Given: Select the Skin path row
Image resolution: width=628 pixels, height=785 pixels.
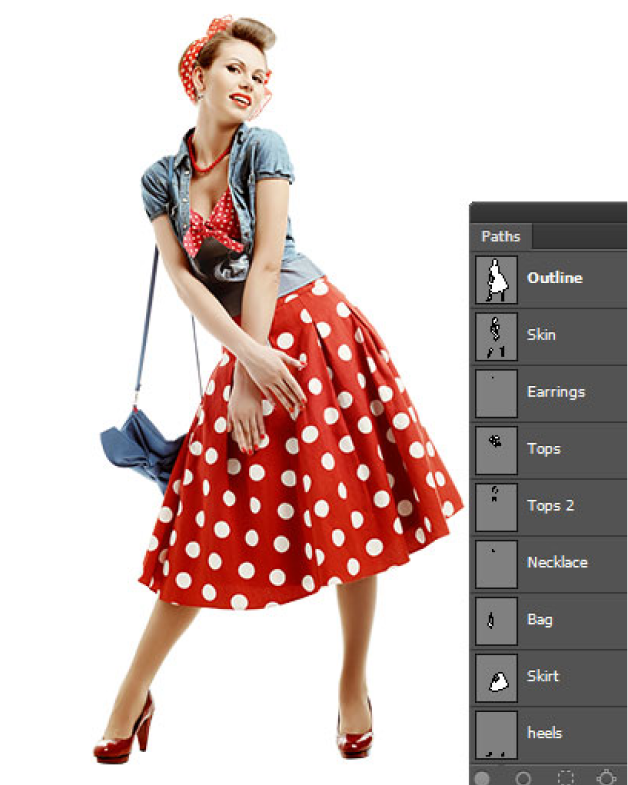Looking at the screenshot, I should click(x=549, y=336).
